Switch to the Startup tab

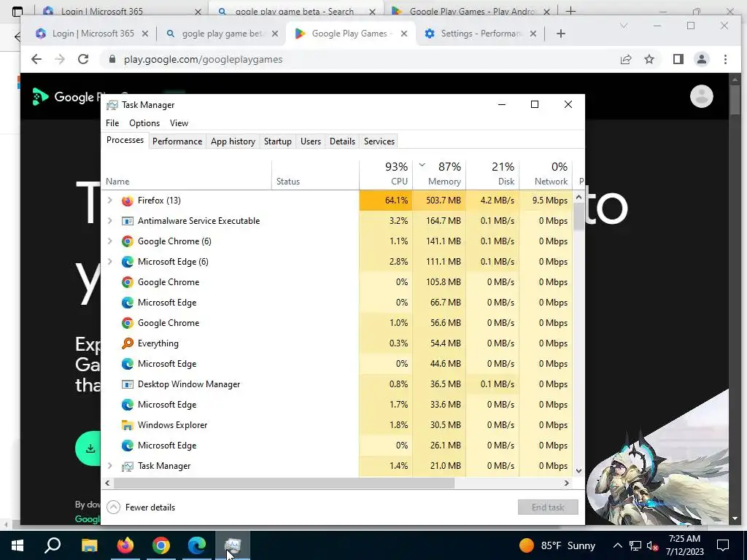(278, 141)
